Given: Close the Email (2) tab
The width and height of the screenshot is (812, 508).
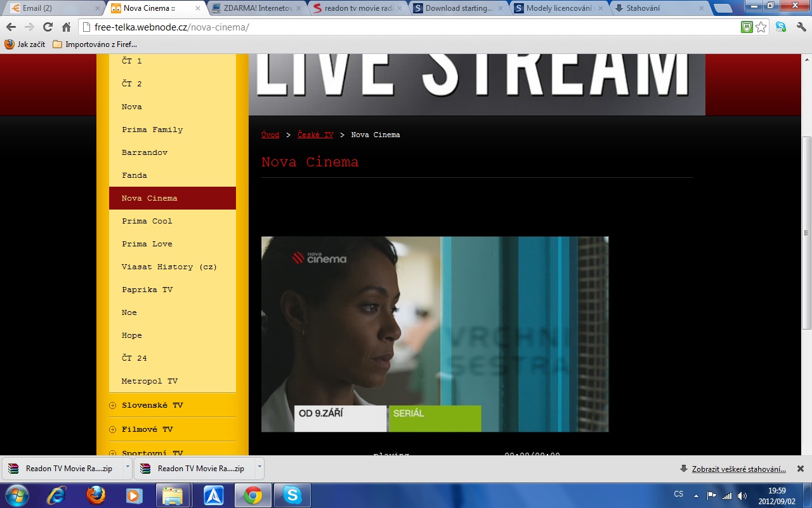Looking at the screenshot, I should pos(97,8).
